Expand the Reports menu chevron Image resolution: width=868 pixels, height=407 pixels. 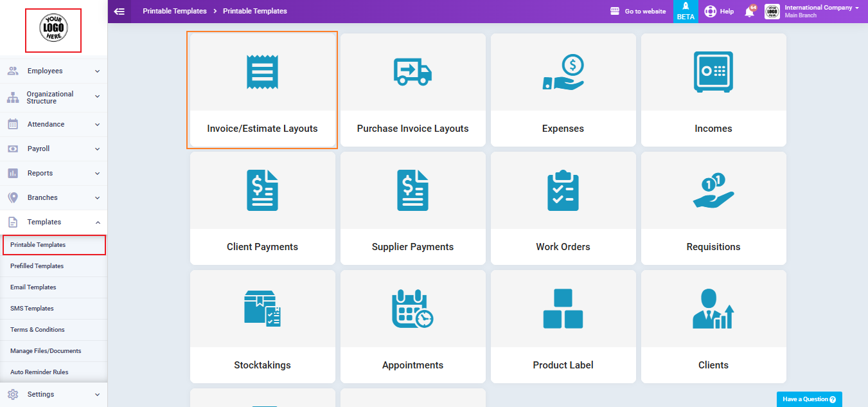point(98,173)
